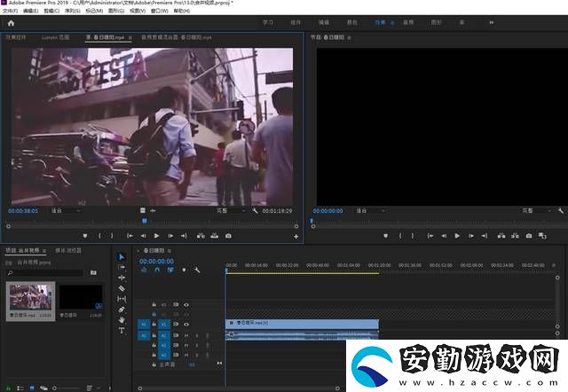Switch to Lumetri Scopes tab

[x=56, y=37]
